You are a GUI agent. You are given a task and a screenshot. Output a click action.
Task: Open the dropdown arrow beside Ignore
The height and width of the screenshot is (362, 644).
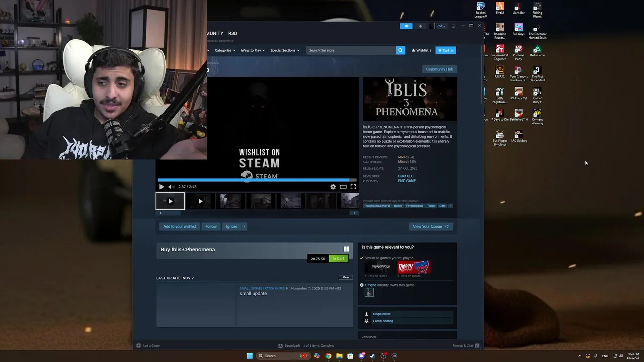tap(245, 226)
